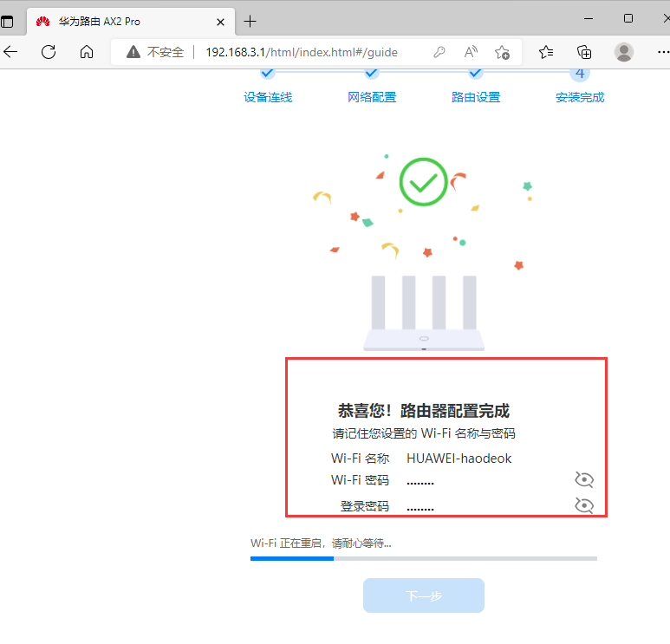
Task: Click the 设备连线 step label
Action: [268, 97]
